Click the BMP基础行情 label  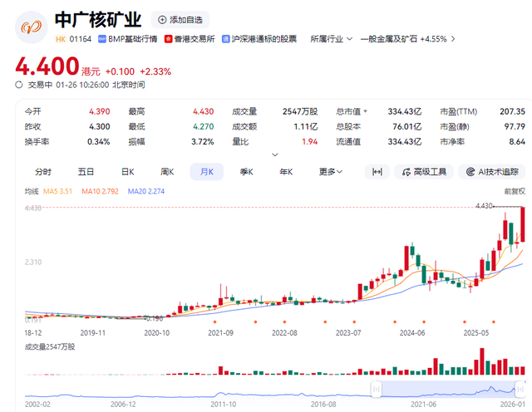tap(128, 39)
